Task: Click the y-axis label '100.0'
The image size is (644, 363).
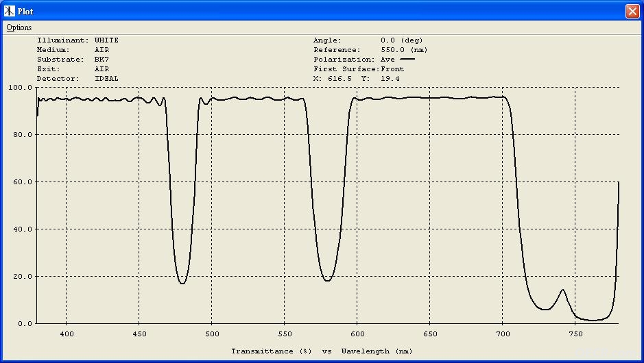Action: point(21,88)
